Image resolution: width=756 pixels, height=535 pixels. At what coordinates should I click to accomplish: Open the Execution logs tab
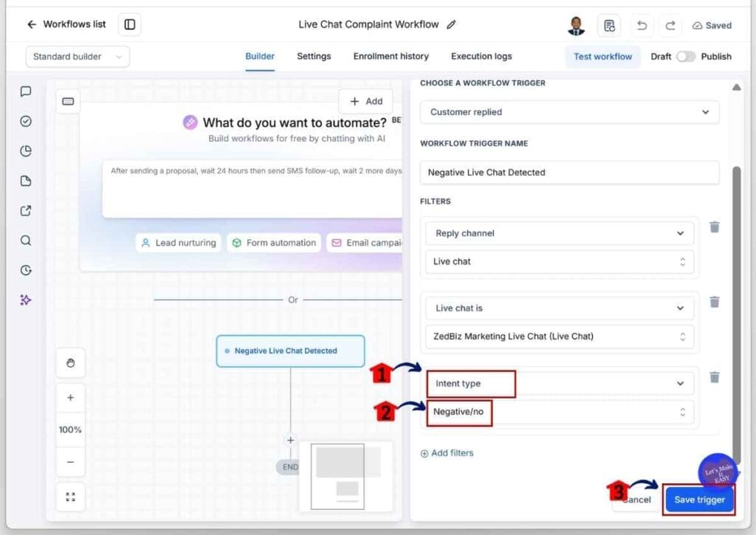tap(481, 56)
